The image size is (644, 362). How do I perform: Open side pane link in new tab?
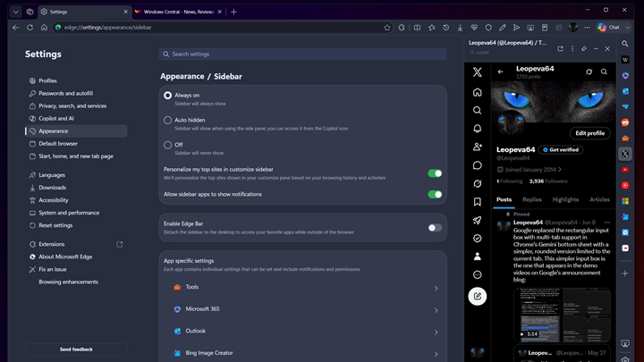pyautogui.click(x=560, y=48)
